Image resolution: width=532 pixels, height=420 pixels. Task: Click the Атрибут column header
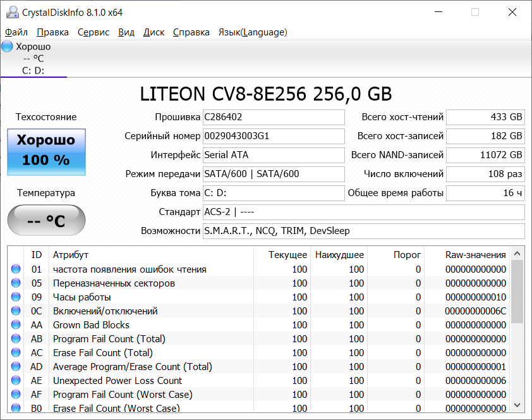click(151, 255)
